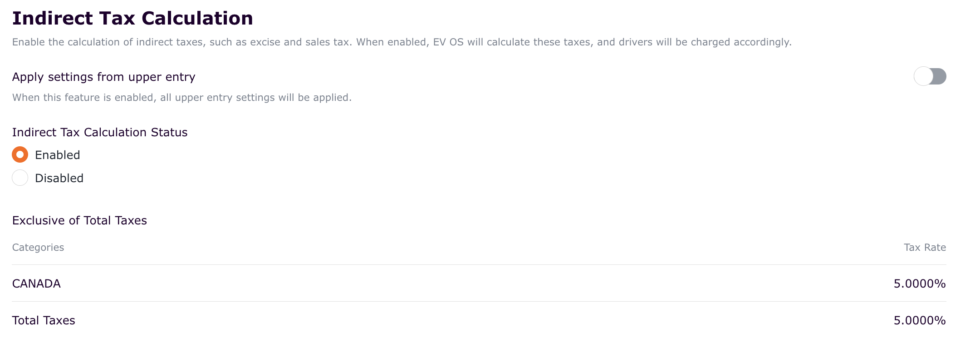980x348 pixels.
Task: Click the Tax Rate column header
Action: pos(924,248)
